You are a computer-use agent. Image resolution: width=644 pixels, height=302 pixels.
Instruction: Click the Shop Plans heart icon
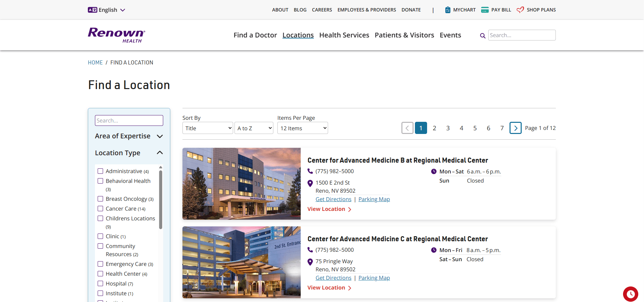click(520, 10)
